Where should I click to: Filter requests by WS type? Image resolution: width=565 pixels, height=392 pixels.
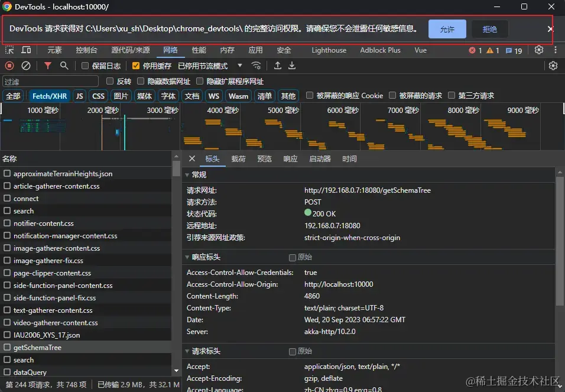[x=214, y=96]
